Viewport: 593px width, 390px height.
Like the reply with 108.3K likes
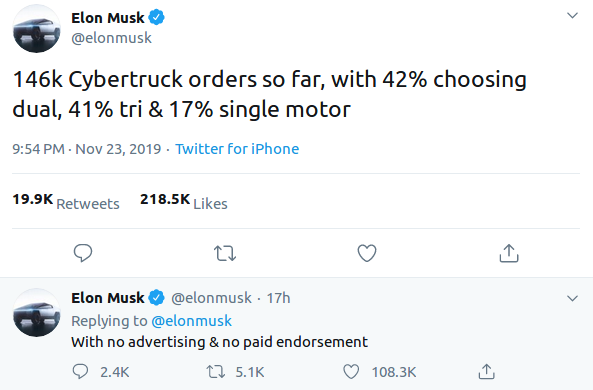coord(351,371)
